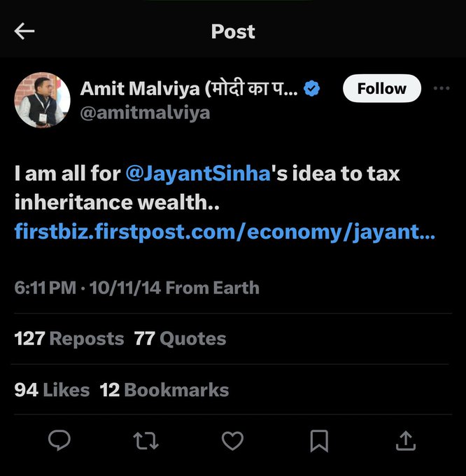The height and width of the screenshot is (476, 466).
Task: View the 94 Likes list
Action: tap(52, 390)
